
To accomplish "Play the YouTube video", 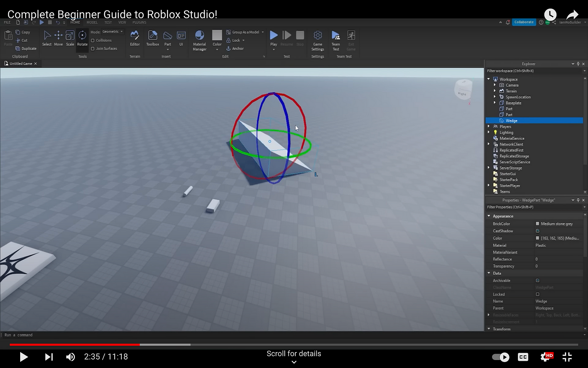I will [24, 357].
